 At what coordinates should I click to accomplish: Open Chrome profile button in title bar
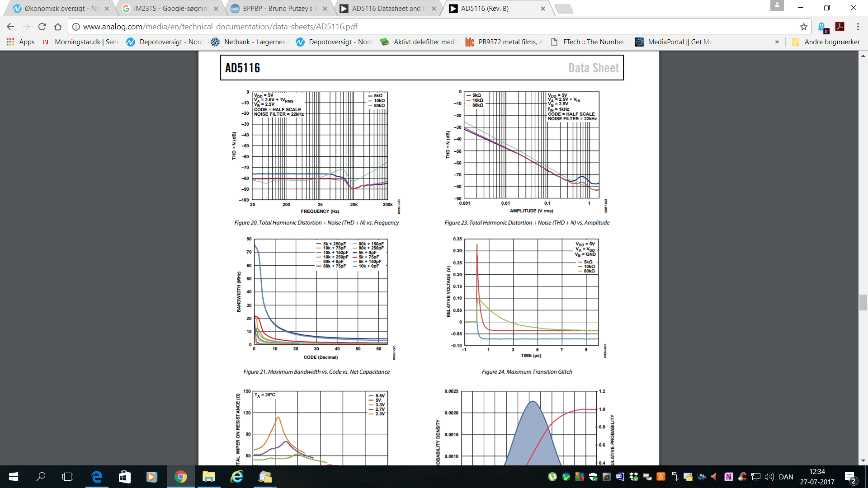tap(777, 5)
